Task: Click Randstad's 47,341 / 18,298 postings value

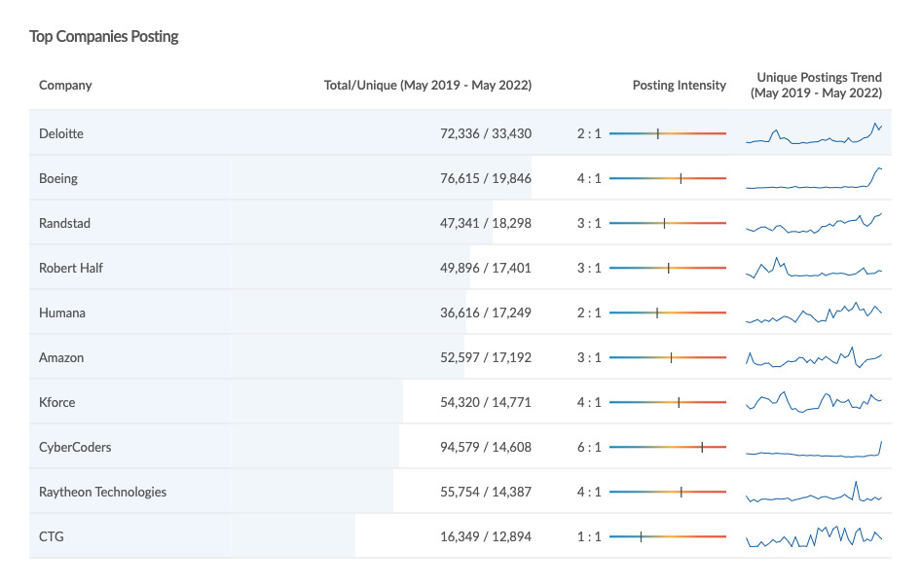Action: pos(486,223)
